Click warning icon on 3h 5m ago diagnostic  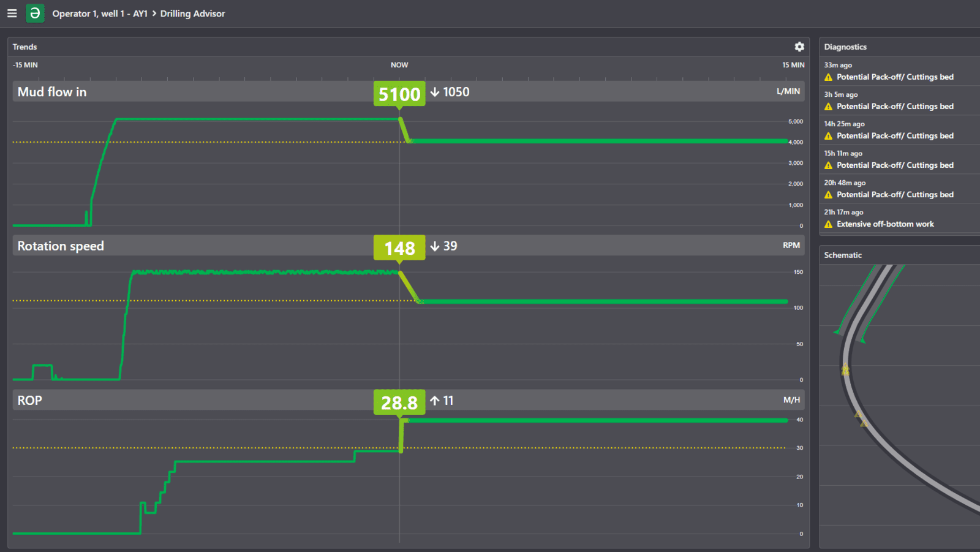(829, 107)
